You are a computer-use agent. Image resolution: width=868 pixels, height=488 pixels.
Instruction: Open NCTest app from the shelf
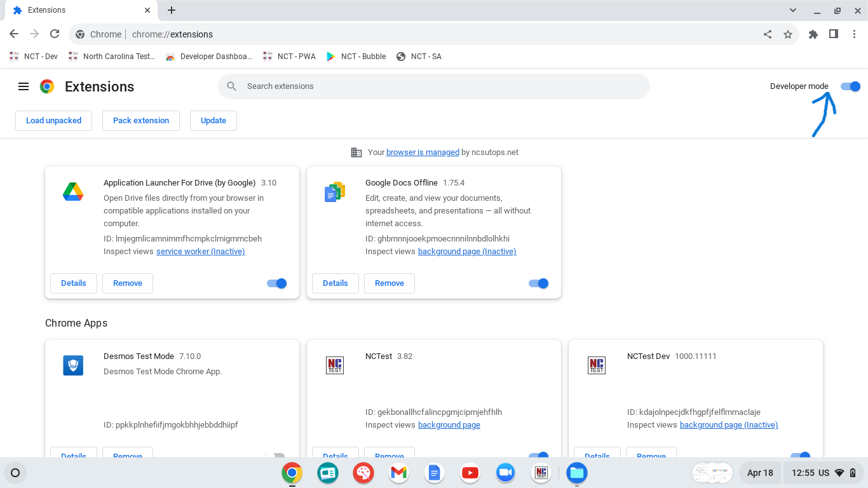[541, 473]
